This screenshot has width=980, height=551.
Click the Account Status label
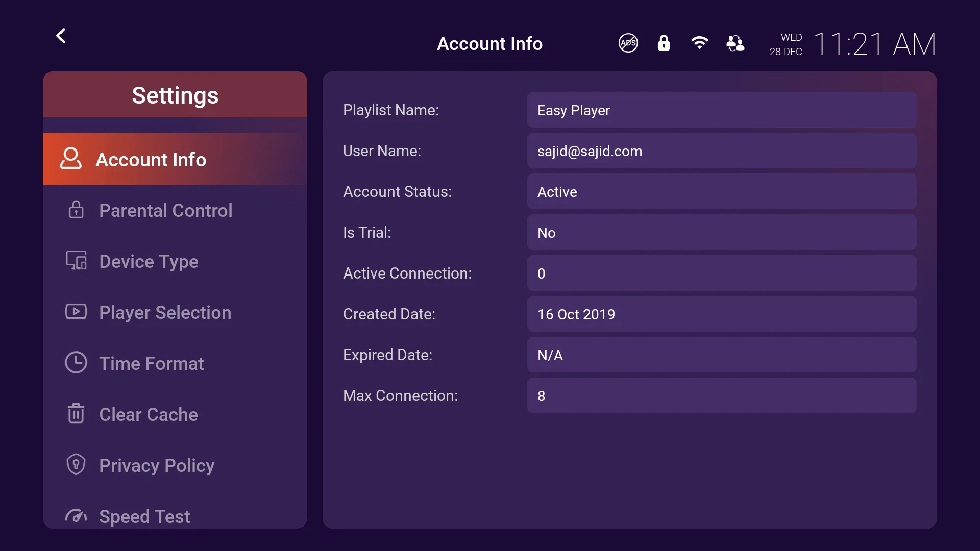pos(398,192)
